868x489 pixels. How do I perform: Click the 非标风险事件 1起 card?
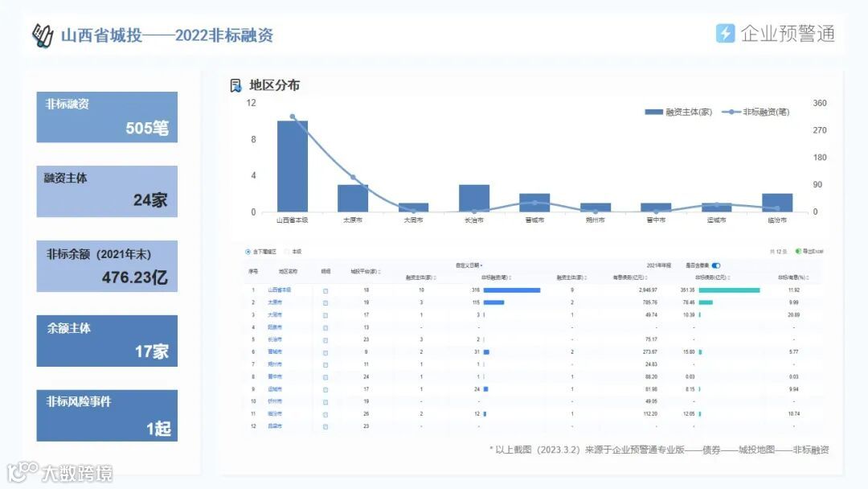tap(107, 415)
